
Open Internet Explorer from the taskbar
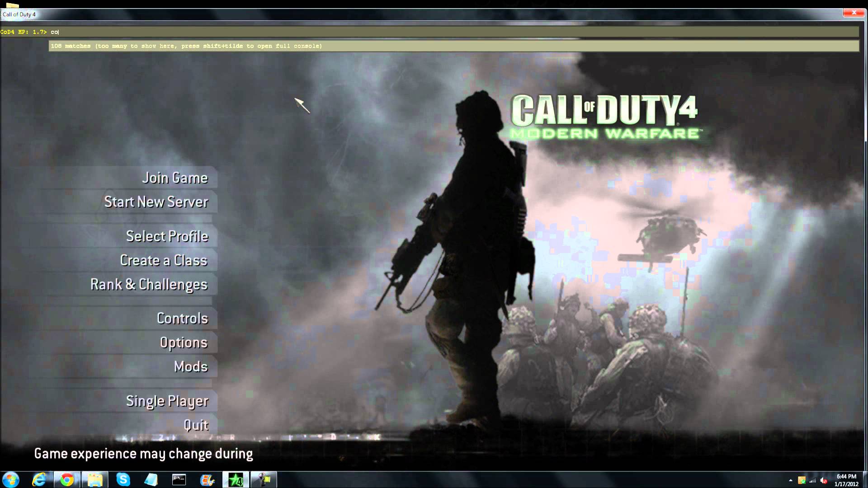tap(39, 479)
